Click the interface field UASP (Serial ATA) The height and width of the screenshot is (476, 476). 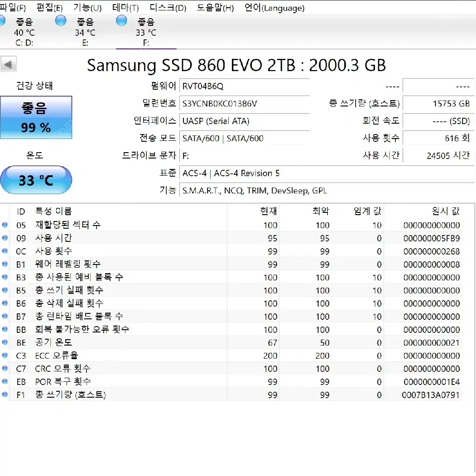point(245,121)
